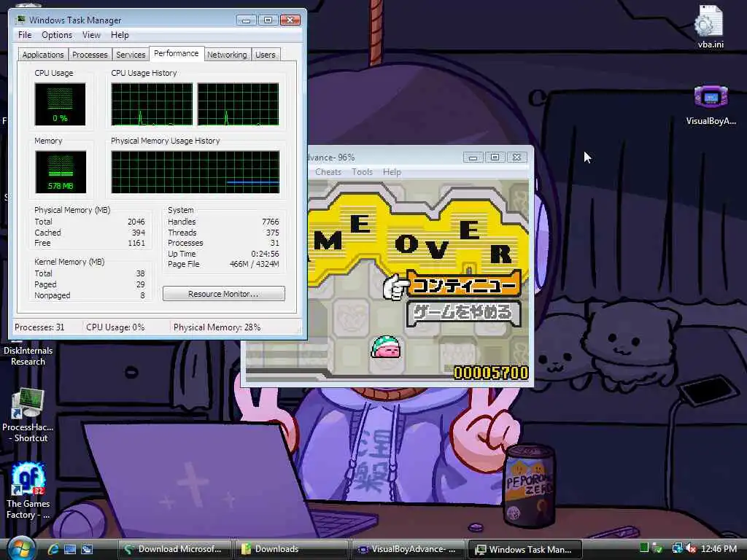Click status bar Processes: 31

(x=39, y=327)
